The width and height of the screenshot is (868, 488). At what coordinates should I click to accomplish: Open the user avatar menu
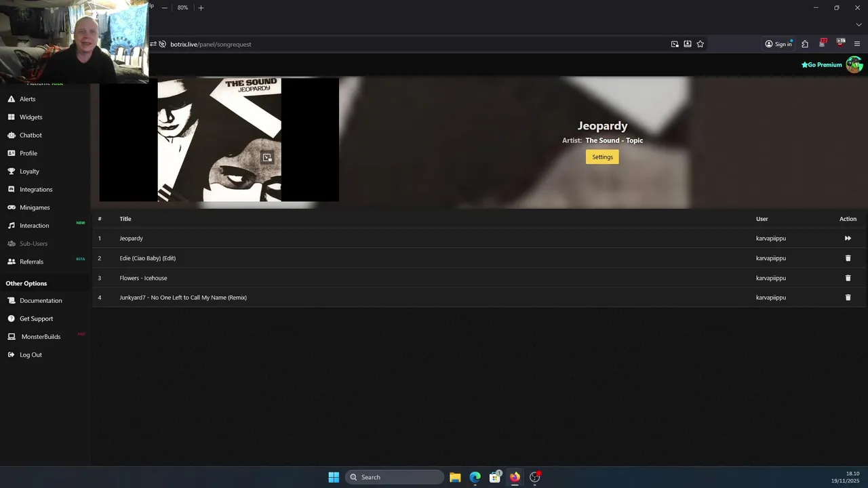pyautogui.click(x=854, y=65)
